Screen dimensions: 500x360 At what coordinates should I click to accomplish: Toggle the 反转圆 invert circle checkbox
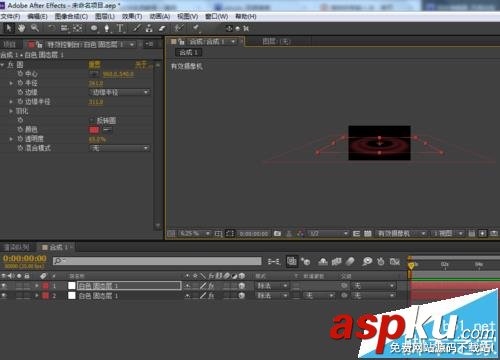(x=92, y=120)
